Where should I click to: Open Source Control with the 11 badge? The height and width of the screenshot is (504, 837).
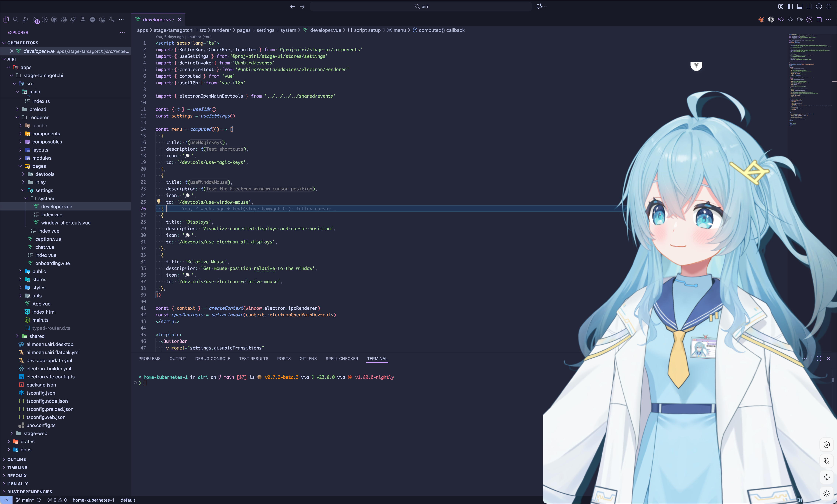point(35,20)
